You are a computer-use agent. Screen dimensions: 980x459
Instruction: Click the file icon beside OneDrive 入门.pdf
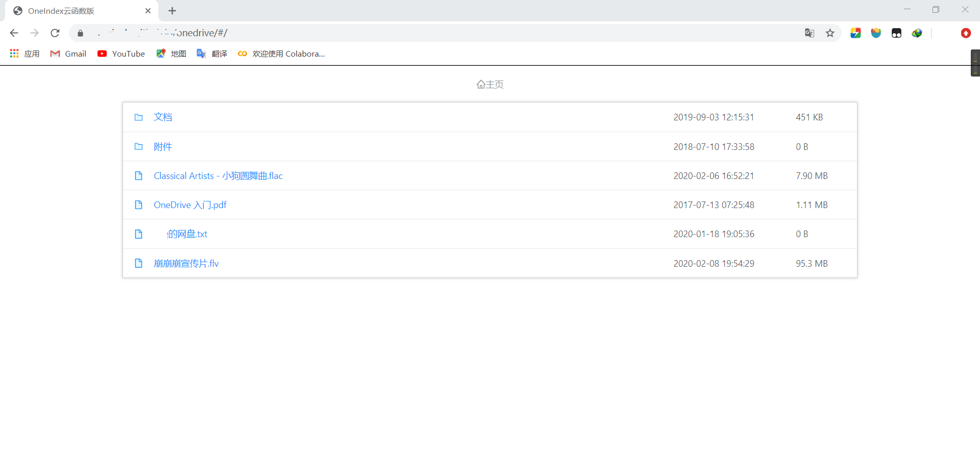[x=139, y=205]
